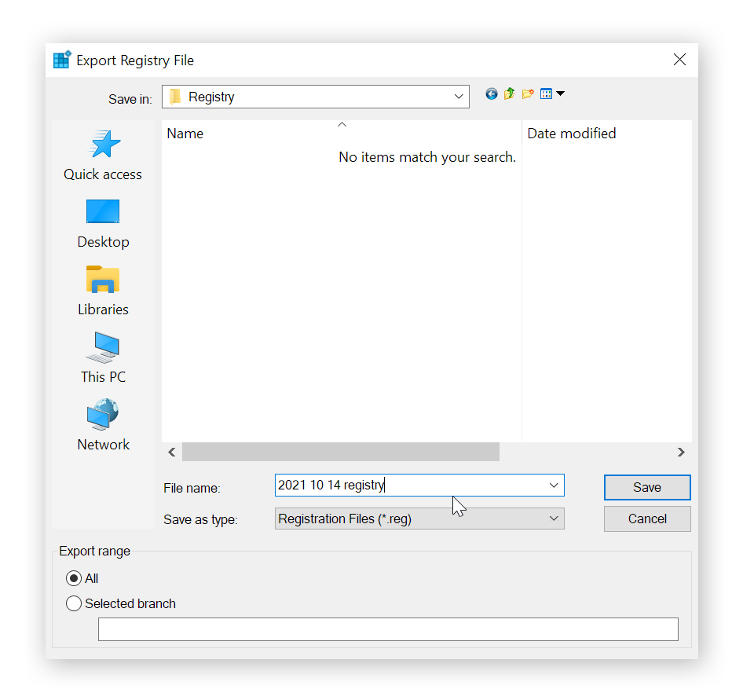Image resolution: width=743 pixels, height=700 pixels.
Task: Open Libraries from the sidebar
Action: [x=102, y=291]
